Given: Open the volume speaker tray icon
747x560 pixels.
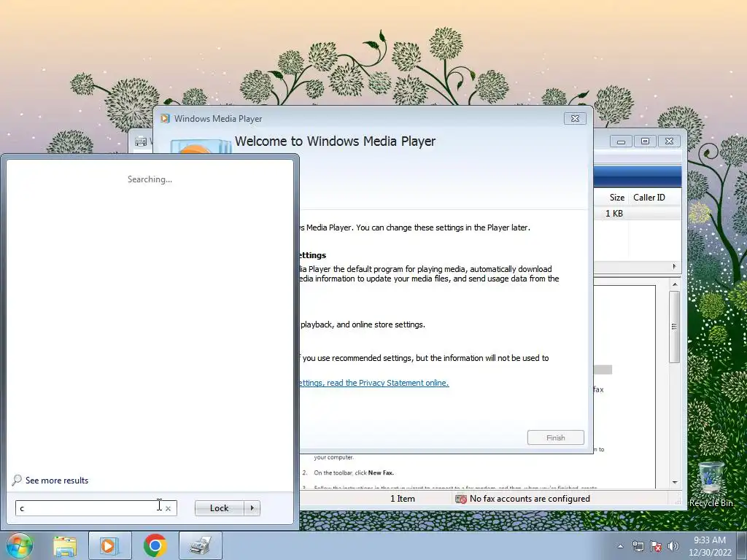Looking at the screenshot, I should coord(673,546).
